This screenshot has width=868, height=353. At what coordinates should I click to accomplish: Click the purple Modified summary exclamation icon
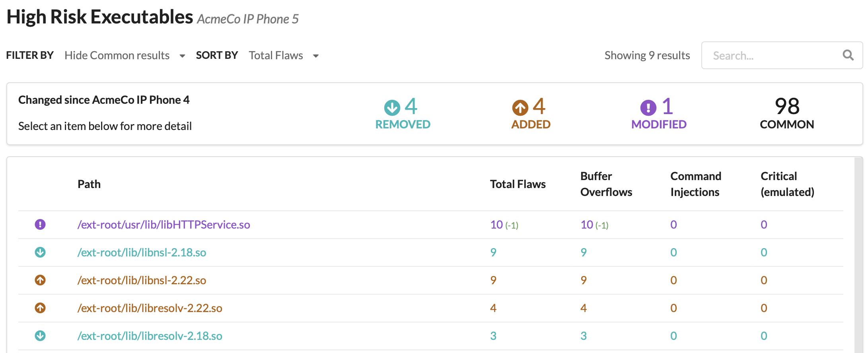click(648, 107)
